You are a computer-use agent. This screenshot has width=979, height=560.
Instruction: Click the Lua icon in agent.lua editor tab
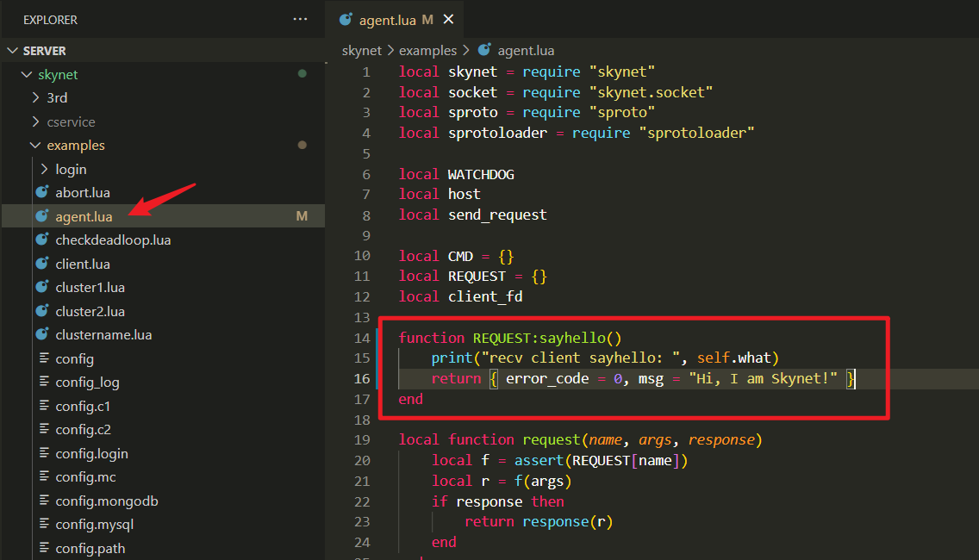(346, 19)
